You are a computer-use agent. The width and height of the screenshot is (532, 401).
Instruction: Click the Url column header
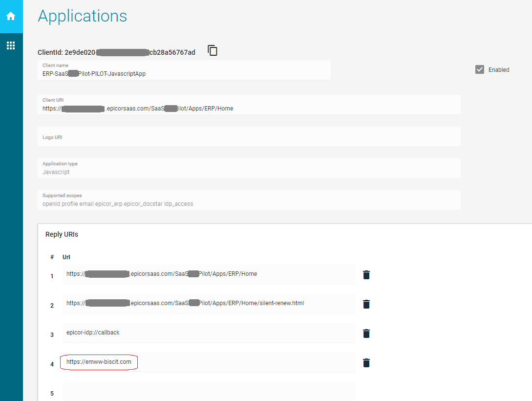67,257
